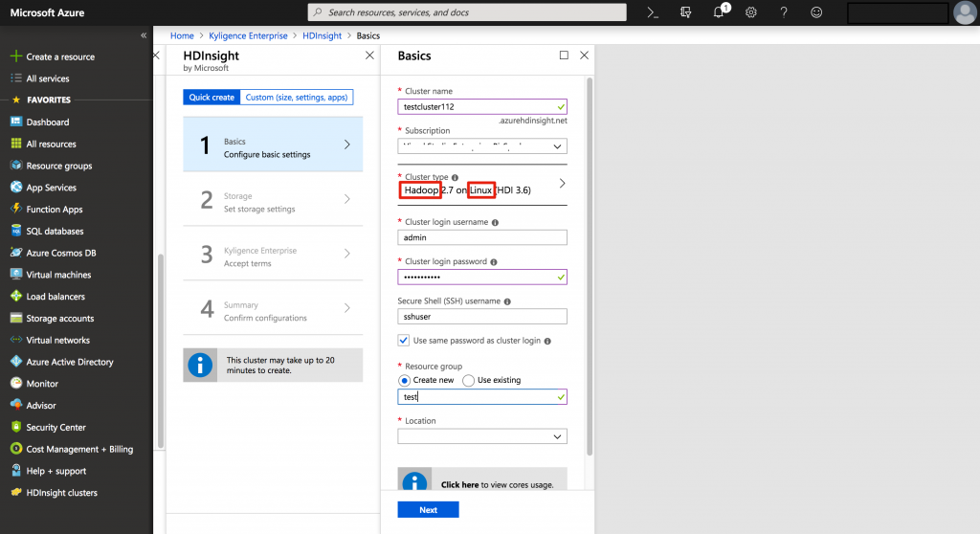Image resolution: width=980 pixels, height=534 pixels.
Task: Click the 'Click here' cores usage link
Action: [x=459, y=484]
